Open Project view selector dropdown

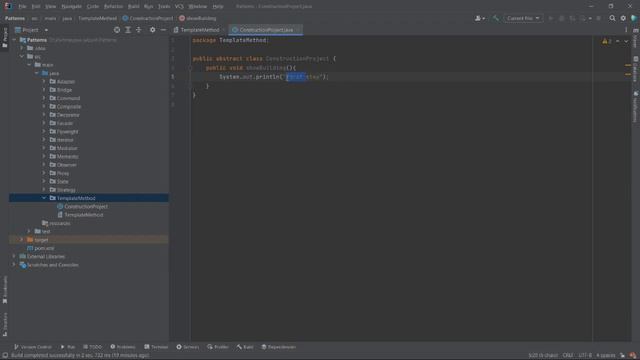pyautogui.click(x=31, y=30)
